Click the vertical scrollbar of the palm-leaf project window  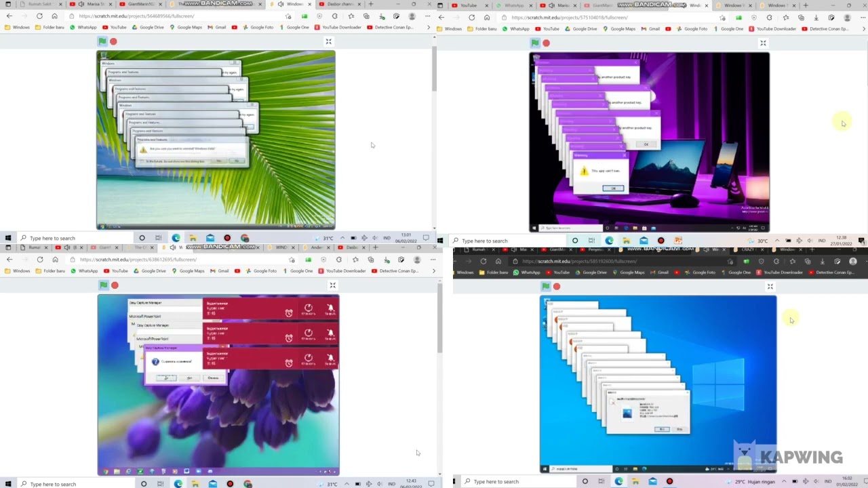click(434, 69)
